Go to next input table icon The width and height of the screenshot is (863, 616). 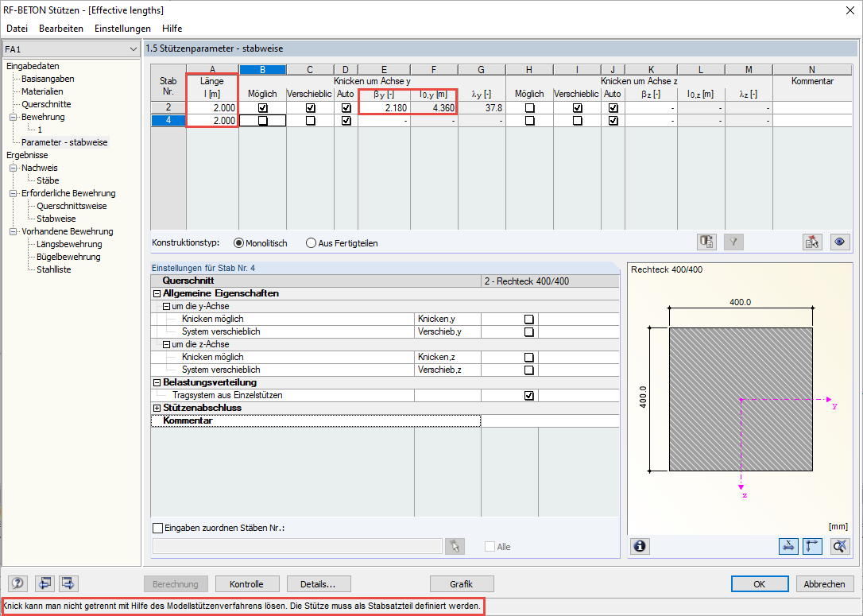[x=68, y=583]
